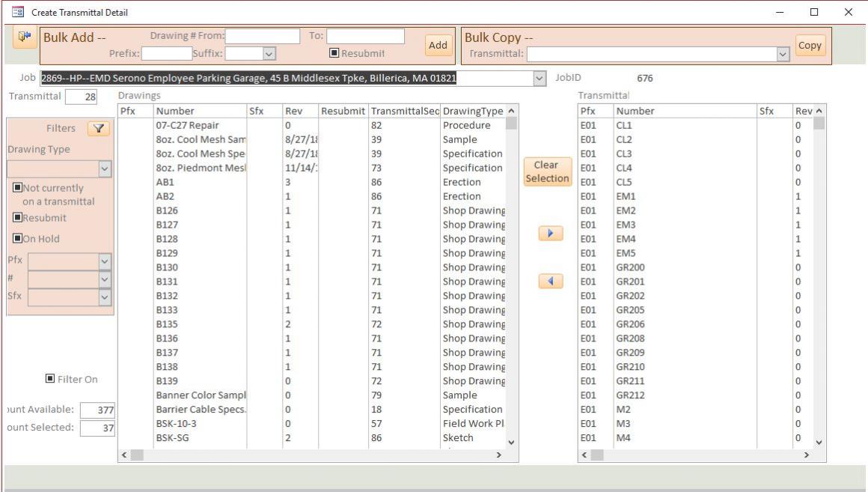Click the Transmittal list horizontal scroll right arrow
Viewport: 868px width, 492px height.
(807, 455)
